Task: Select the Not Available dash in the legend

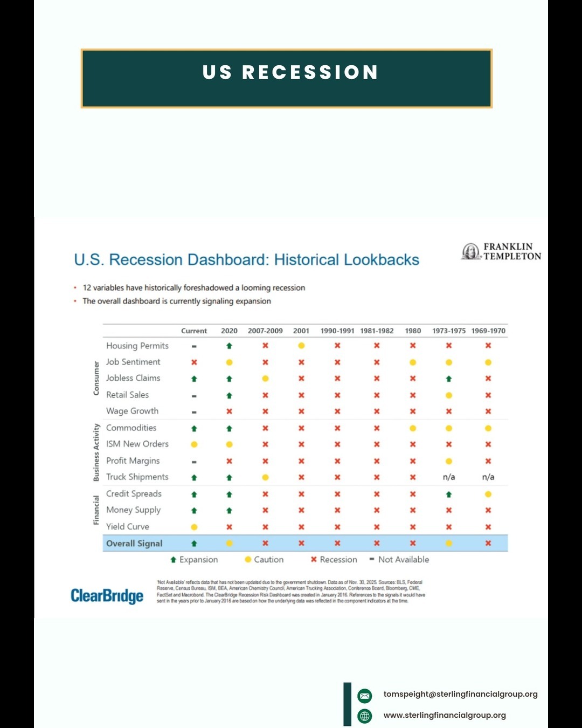Action: 372,559
